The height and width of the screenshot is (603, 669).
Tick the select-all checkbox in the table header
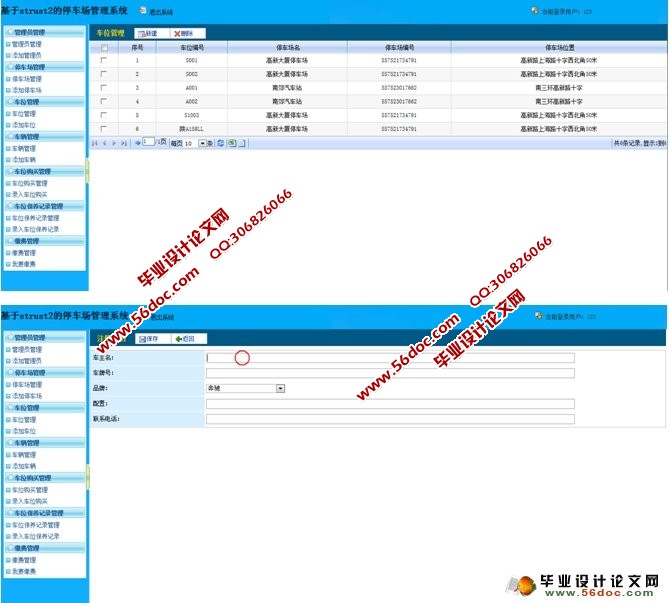[104, 48]
